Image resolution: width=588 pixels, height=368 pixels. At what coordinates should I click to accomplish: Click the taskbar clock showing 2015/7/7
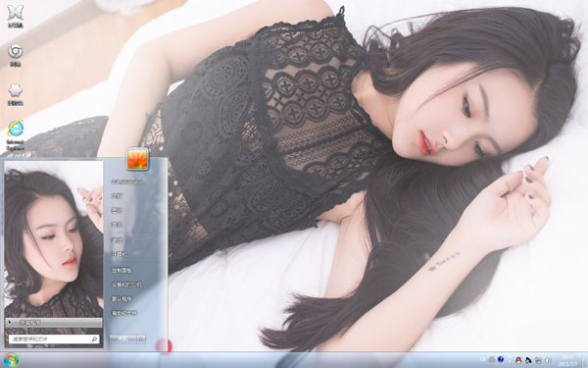pos(568,360)
